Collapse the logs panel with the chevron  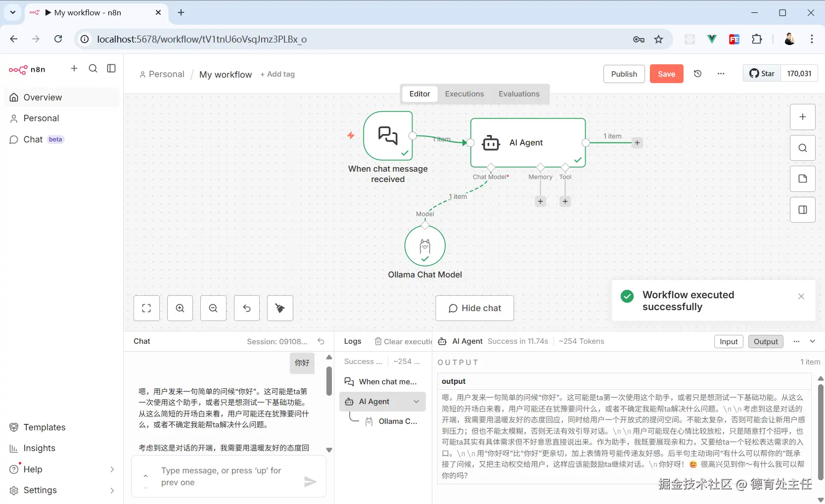[x=813, y=341]
